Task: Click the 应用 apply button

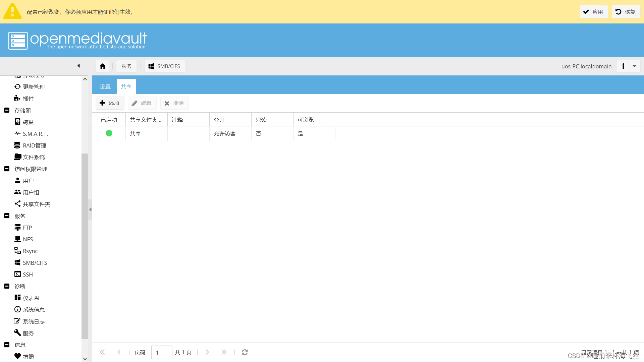Action: 594,12
